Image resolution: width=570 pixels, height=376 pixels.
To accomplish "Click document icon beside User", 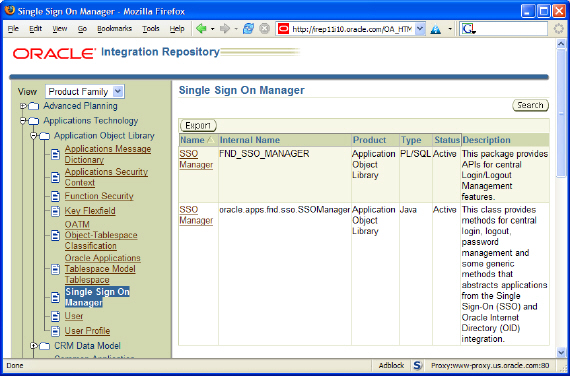I will click(55, 316).
